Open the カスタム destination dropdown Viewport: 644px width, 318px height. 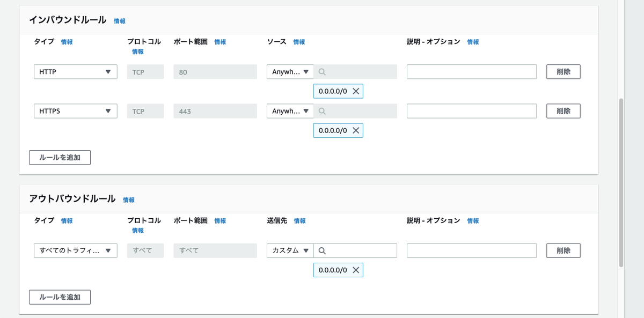[290, 250]
